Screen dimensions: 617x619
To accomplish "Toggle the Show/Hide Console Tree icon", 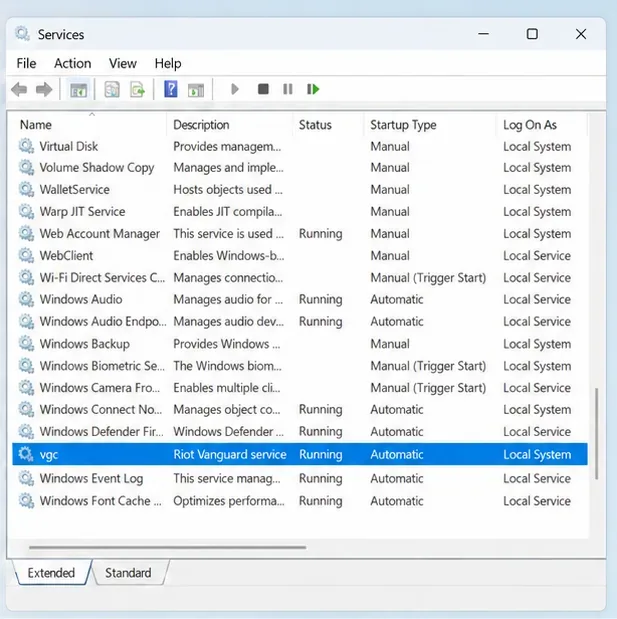I will click(x=78, y=90).
